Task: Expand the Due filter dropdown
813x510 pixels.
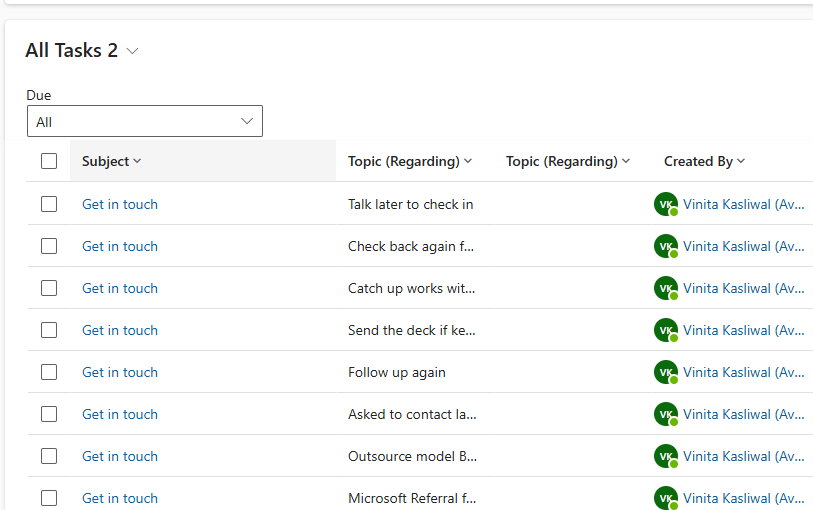Action: click(x=144, y=122)
